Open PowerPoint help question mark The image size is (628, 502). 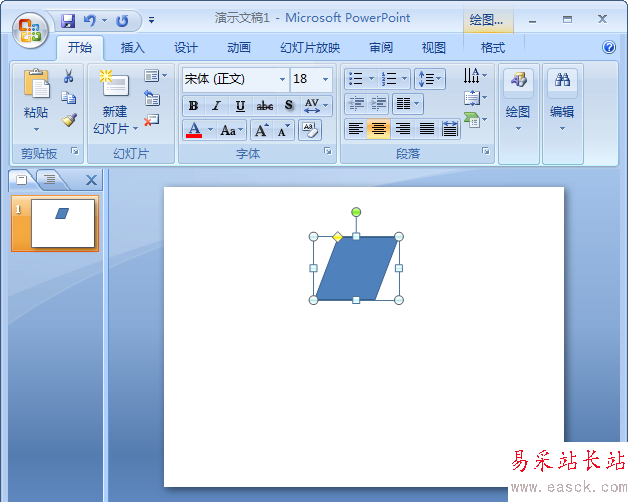click(x=608, y=47)
